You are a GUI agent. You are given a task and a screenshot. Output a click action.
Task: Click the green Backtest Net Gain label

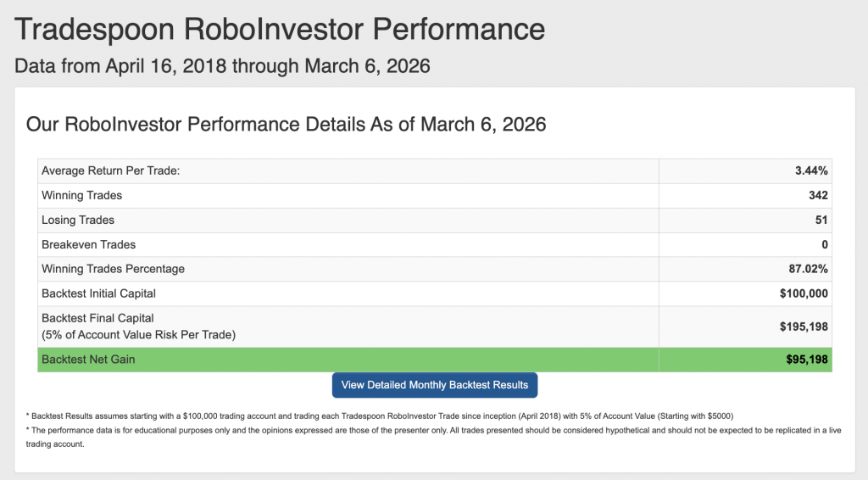88,360
